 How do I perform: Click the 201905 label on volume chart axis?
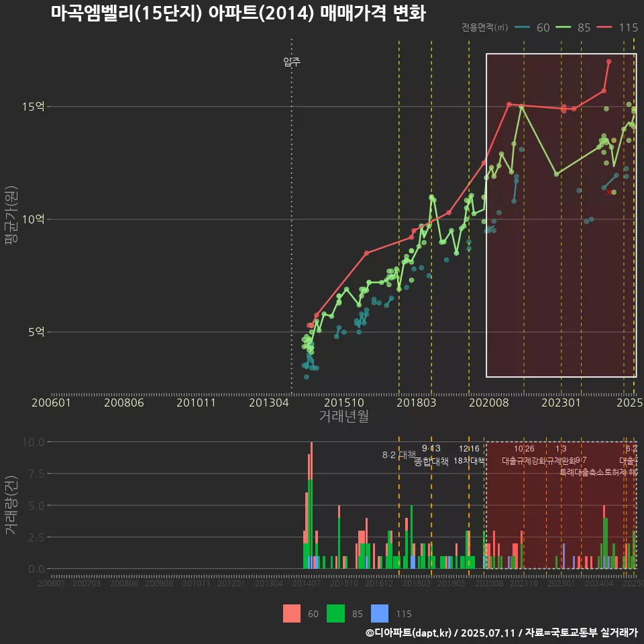coord(451,583)
